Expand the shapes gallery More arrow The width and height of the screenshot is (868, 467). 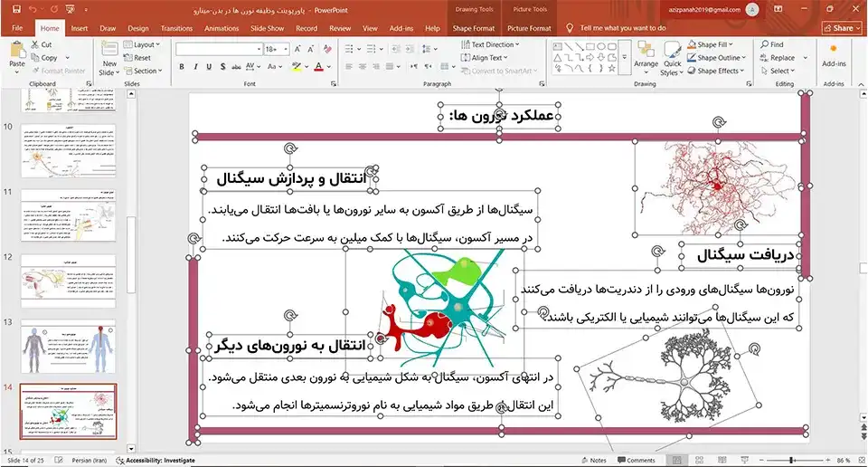click(625, 58)
